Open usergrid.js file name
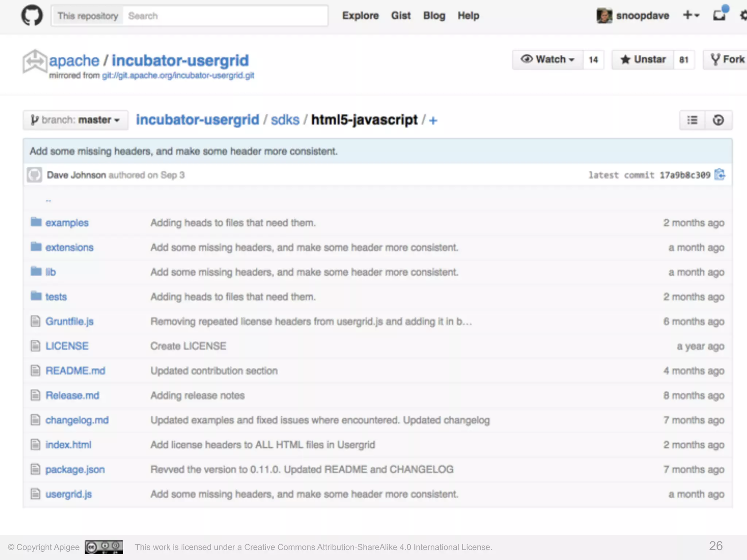Screen dimensions: 747x560 (x=69, y=494)
